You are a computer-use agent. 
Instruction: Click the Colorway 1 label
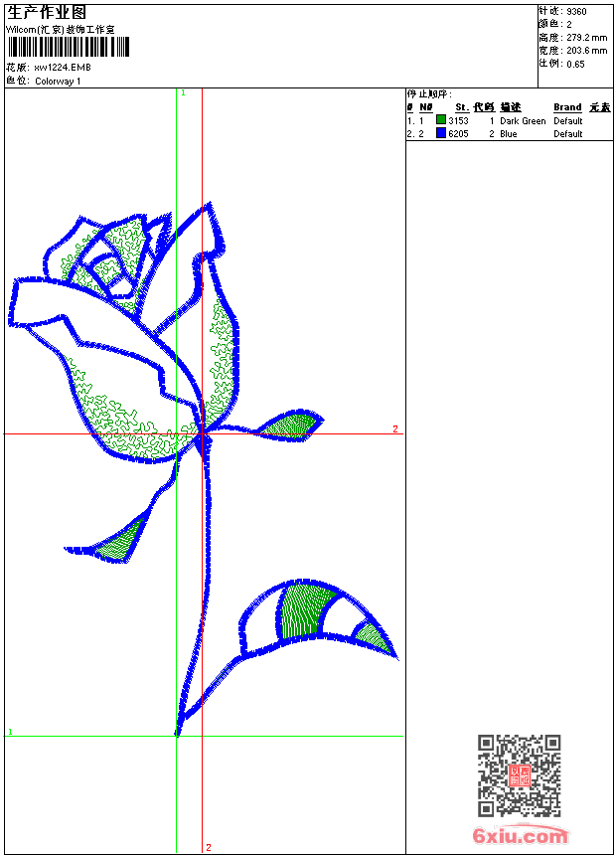point(58,81)
